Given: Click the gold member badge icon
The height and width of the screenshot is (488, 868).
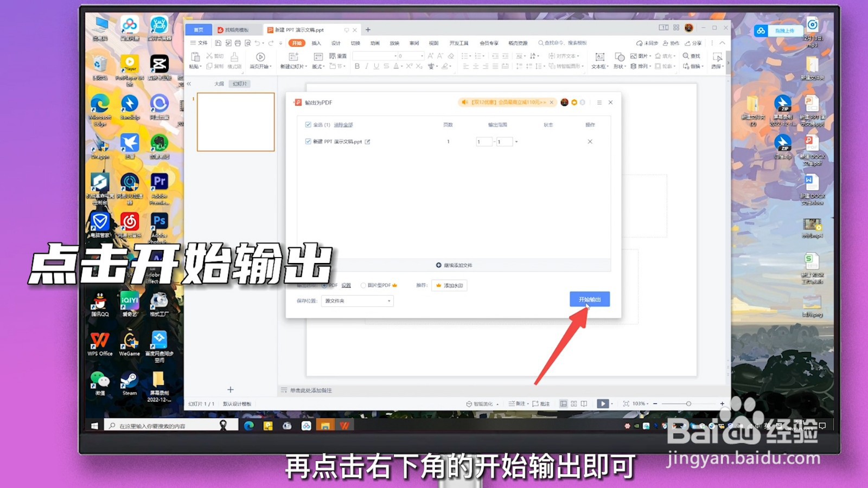Looking at the screenshot, I should (574, 102).
